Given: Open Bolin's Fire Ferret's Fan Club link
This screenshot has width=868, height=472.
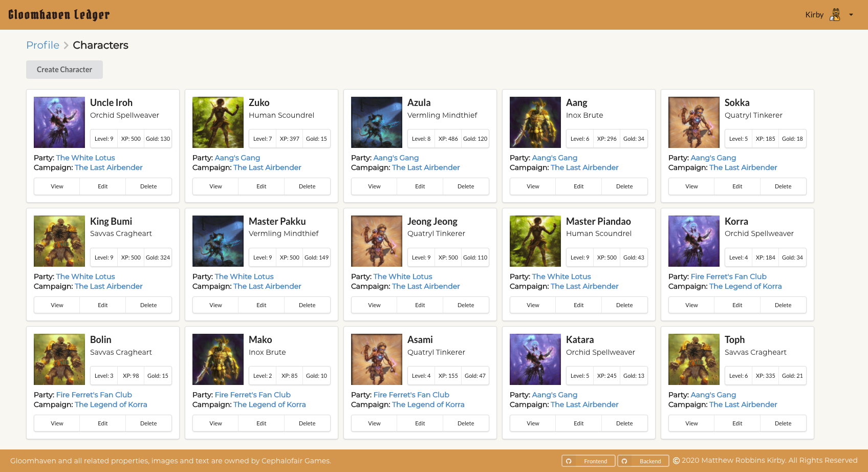Looking at the screenshot, I should click(94, 395).
